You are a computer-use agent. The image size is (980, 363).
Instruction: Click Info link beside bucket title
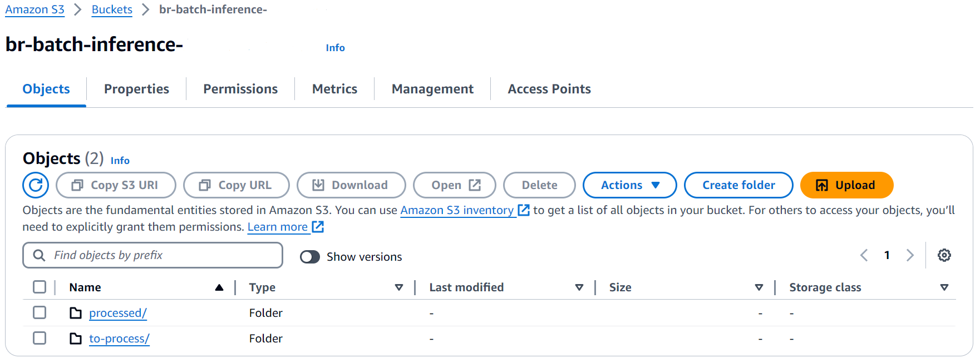click(335, 48)
